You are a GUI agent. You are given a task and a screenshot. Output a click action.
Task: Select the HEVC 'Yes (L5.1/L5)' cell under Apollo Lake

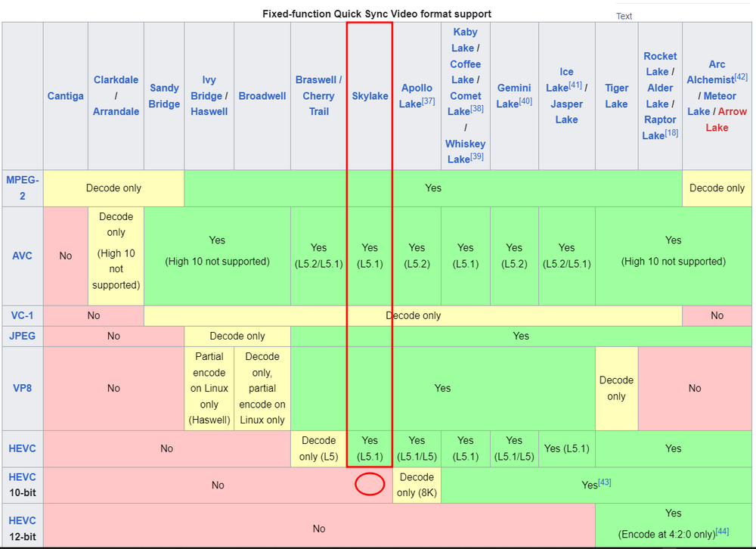pos(417,448)
